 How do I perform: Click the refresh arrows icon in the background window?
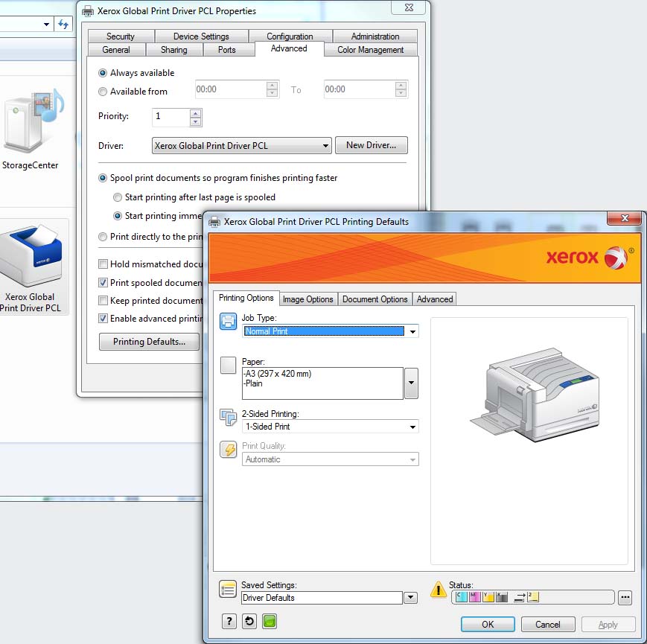pyautogui.click(x=63, y=24)
